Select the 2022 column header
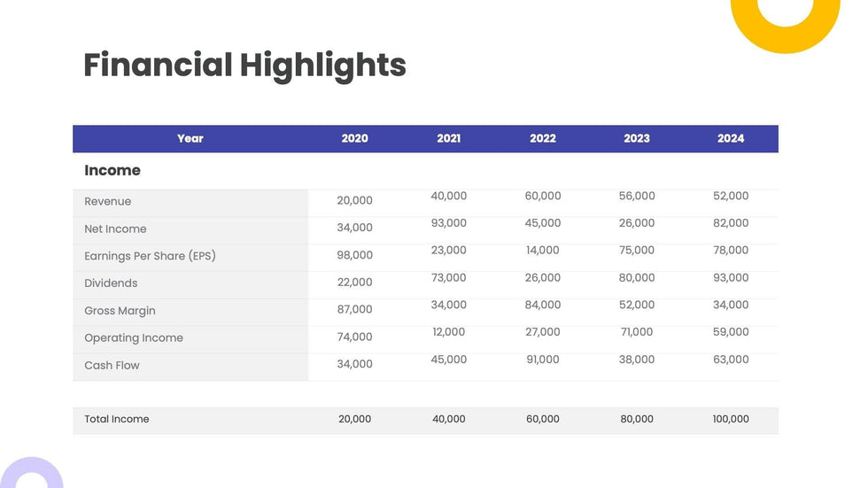 (x=542, y=138)
